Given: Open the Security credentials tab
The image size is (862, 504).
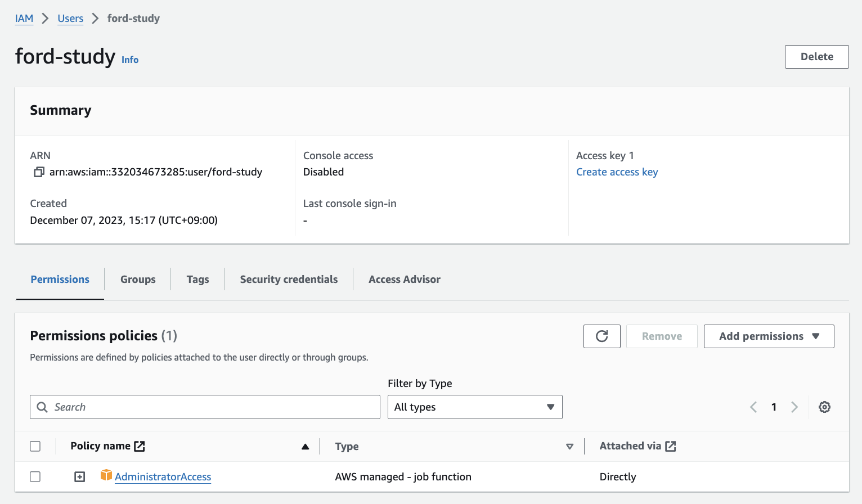Looking at the screenshot, I should point(289,280).
